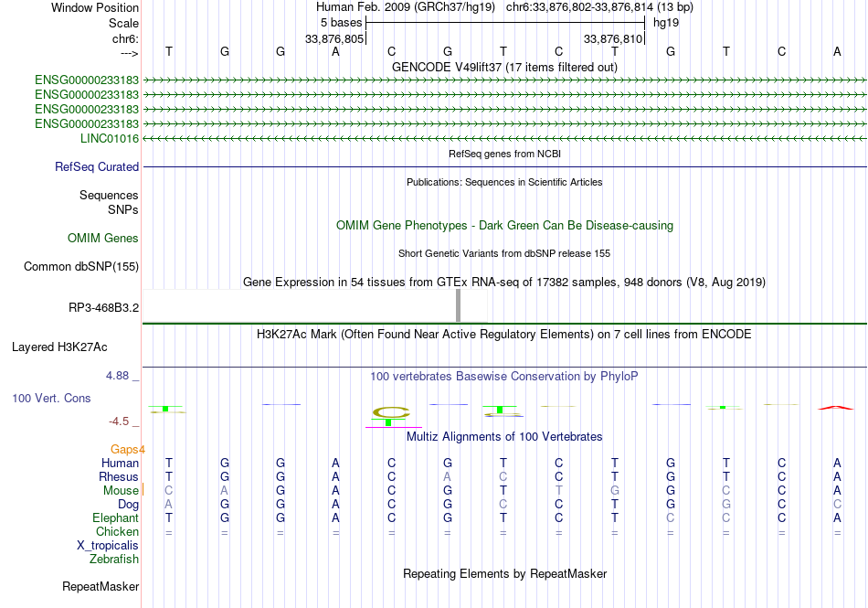Select the Common dbSNP(155) track label
868x608 pixels.
pyautogui.click(x=81, y=266)
